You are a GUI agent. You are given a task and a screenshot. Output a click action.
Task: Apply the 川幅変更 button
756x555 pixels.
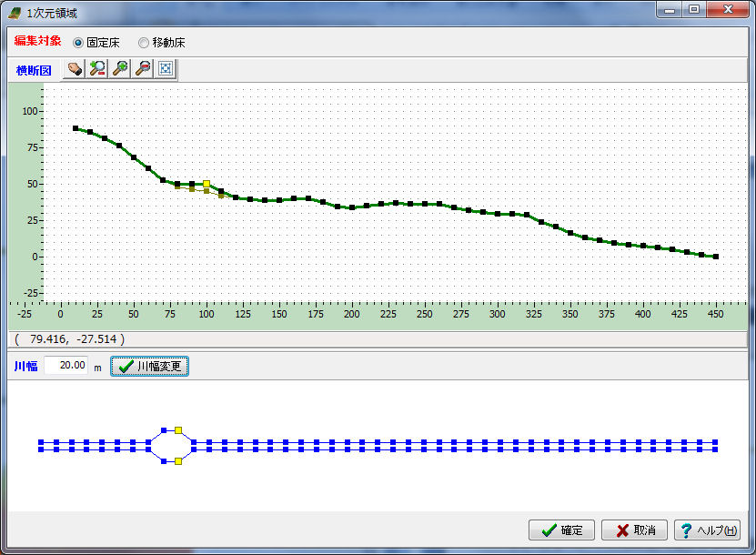149,366
